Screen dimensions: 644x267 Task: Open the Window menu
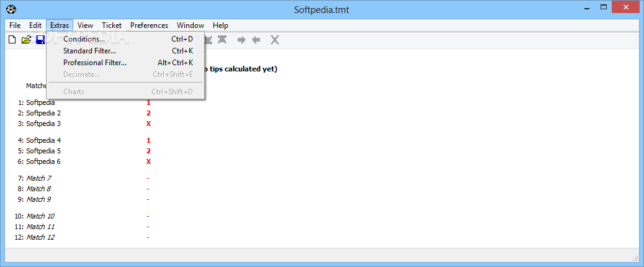[x=190, y=25]
